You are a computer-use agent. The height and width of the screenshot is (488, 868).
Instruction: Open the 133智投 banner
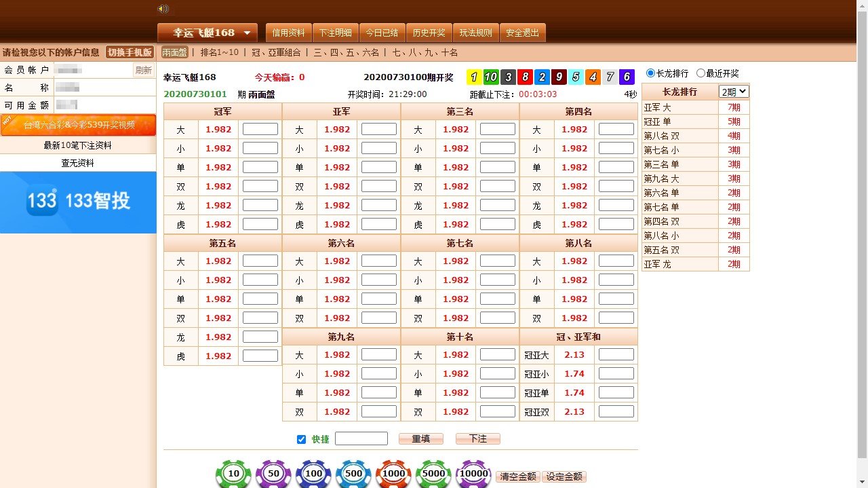coord(78,202)
